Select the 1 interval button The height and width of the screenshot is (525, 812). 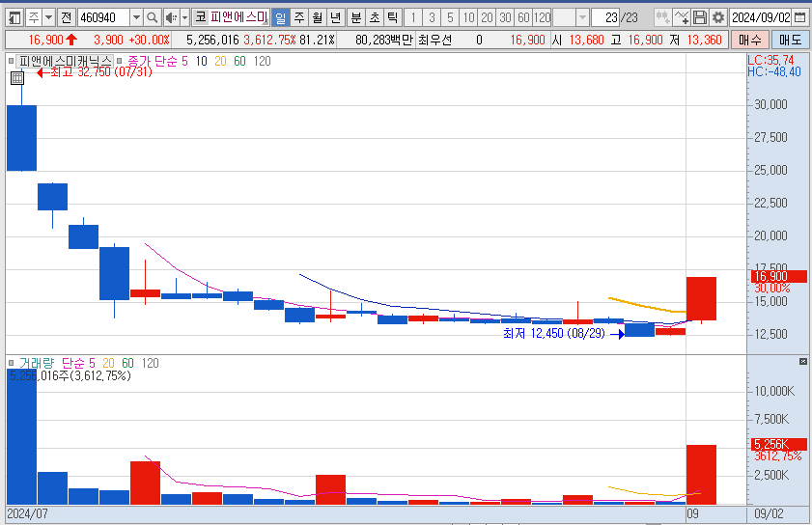(412, 18)
